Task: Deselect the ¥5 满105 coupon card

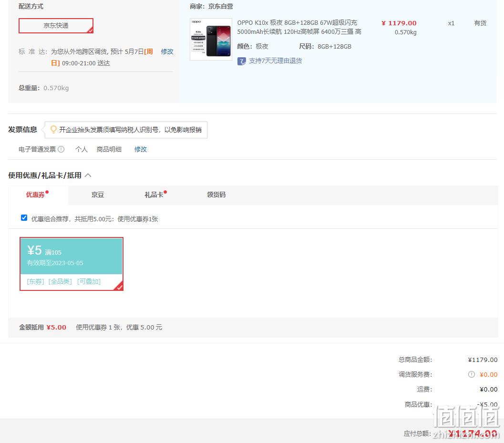Action: coord(72,264)
